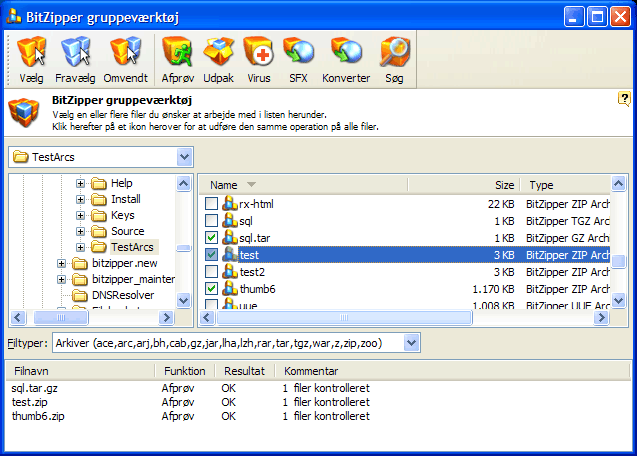
Task: Click file list scroll-right arrow
Action: coord(601,317)
